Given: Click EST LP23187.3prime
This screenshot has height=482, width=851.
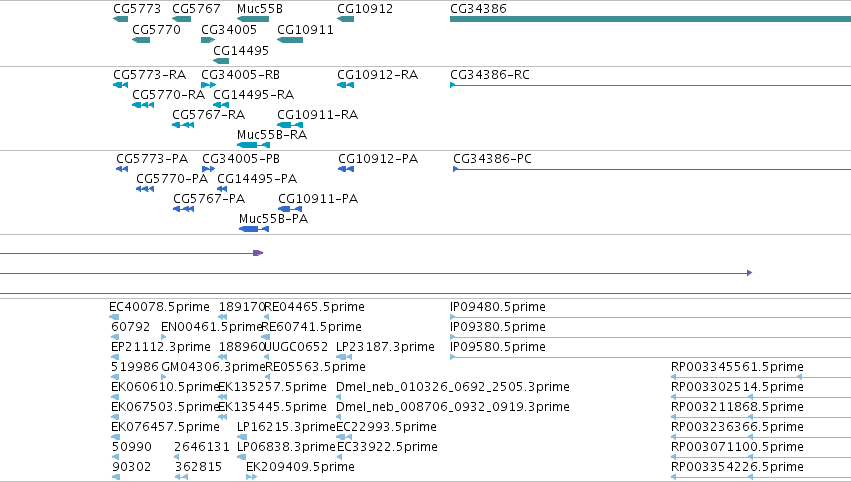Looking at the screenshot, I should pyautogui.click(x=385, y=347).
